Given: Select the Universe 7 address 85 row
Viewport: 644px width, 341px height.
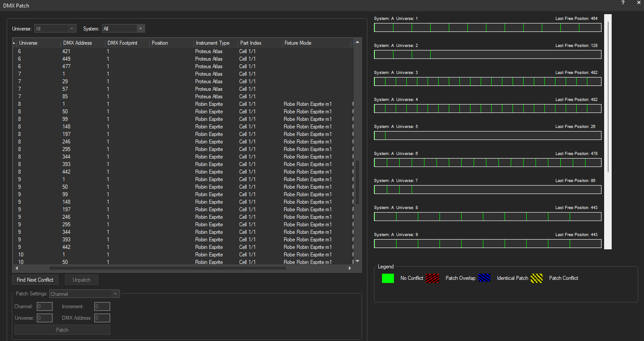Looking at the screenshot, I should click(133, 97).
